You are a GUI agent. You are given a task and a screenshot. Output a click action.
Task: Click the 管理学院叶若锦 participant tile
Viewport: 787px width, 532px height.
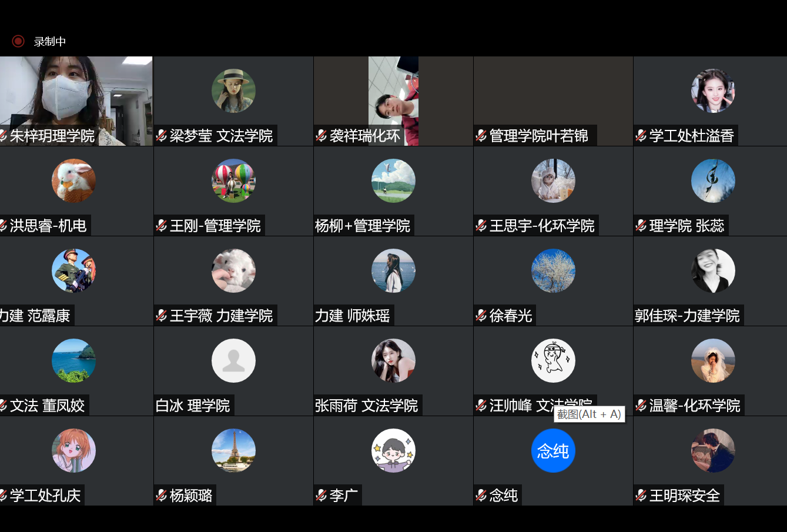click(553, 101)
